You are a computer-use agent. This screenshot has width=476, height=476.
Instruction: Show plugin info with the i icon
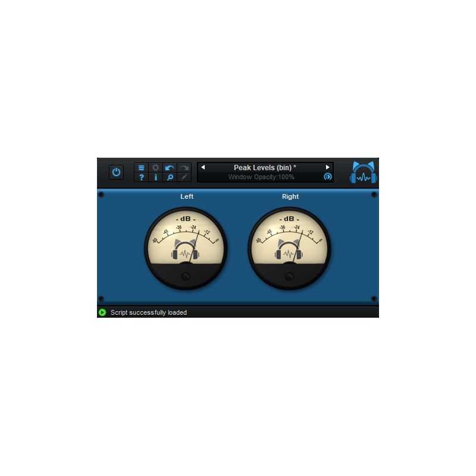click(155, 177)
